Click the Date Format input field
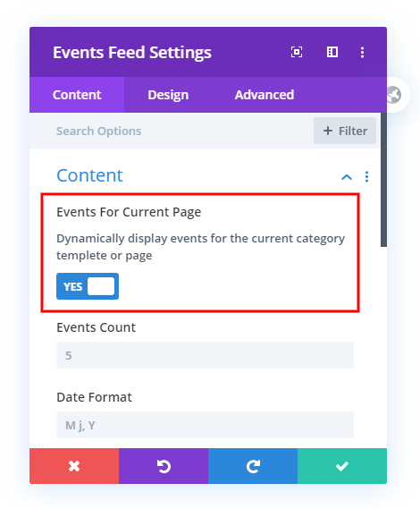Screen dimensions: 420x509 [x=205, y=425]
